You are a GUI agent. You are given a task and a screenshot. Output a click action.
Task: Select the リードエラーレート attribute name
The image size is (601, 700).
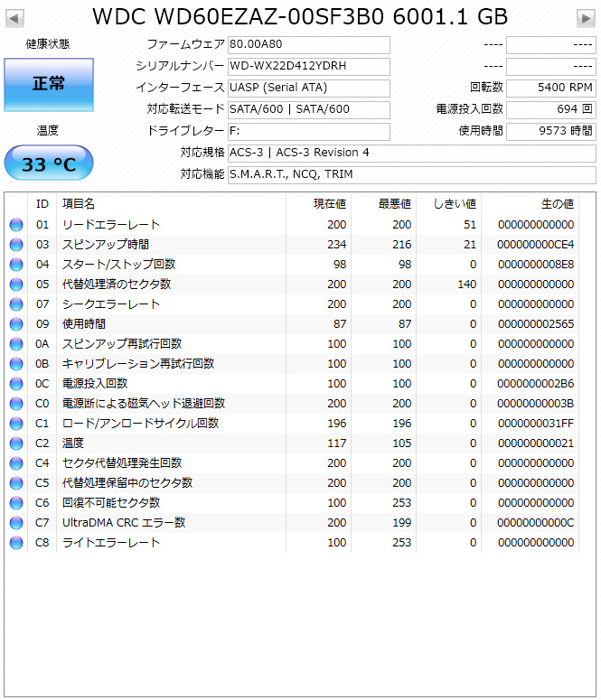[111, 225]
